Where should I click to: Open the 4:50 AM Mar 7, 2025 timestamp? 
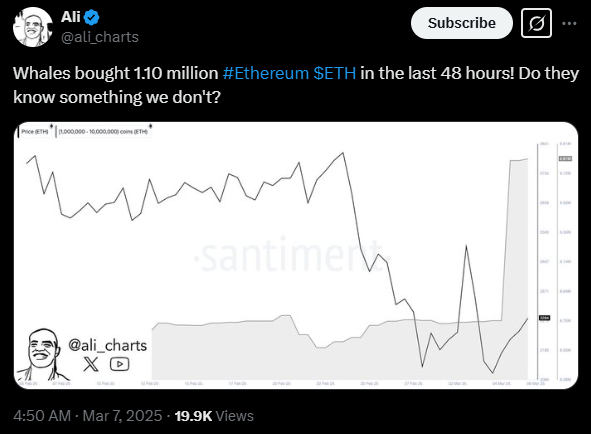(88, 416)
